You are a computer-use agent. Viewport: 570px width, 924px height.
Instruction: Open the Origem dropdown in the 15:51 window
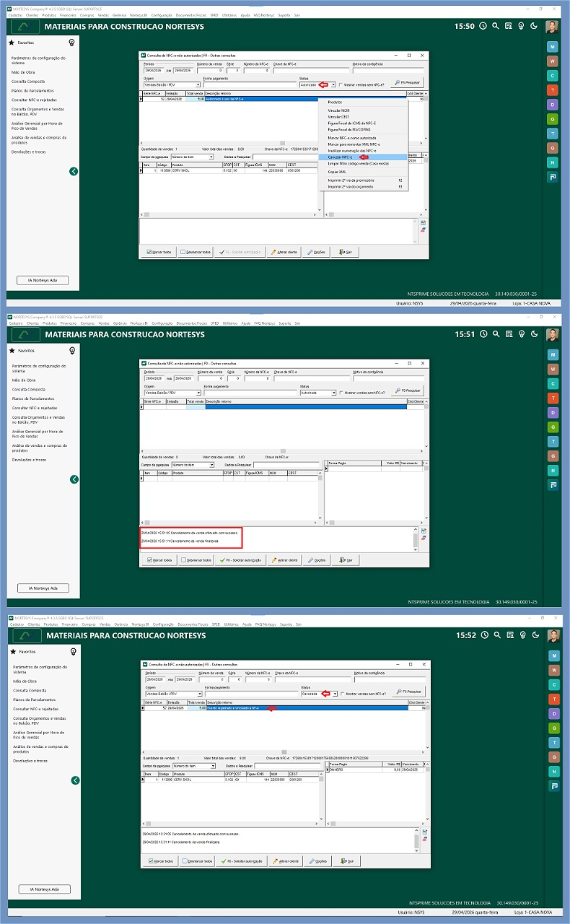point(198,393)
